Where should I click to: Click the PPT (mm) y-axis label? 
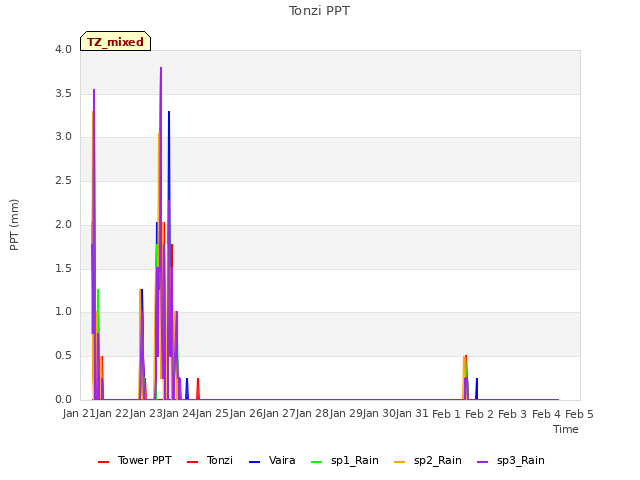point(14,225)
